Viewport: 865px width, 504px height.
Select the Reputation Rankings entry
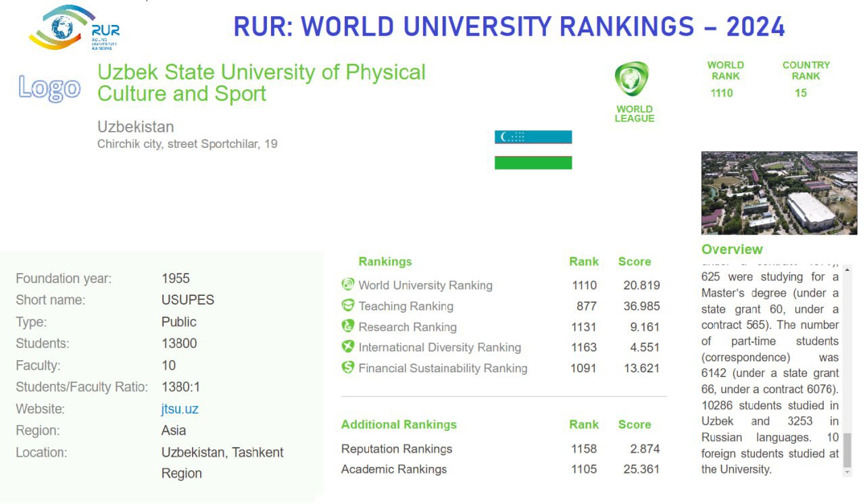point(397,449)
